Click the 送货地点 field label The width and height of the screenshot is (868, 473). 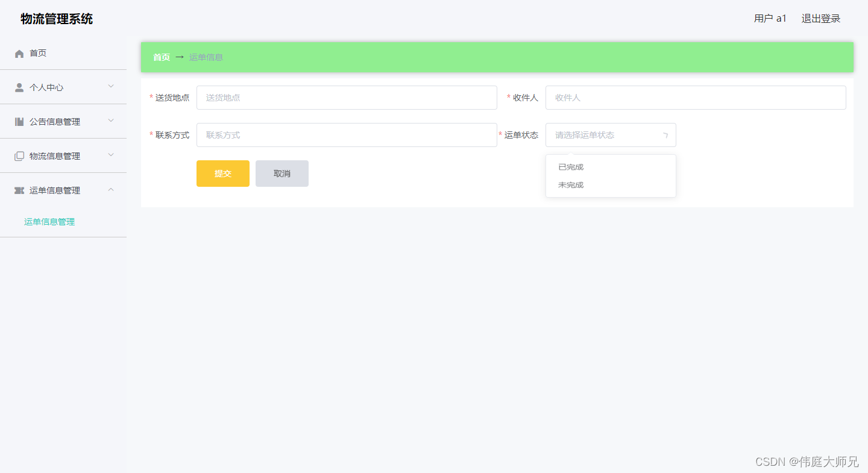tap(172, 98)
